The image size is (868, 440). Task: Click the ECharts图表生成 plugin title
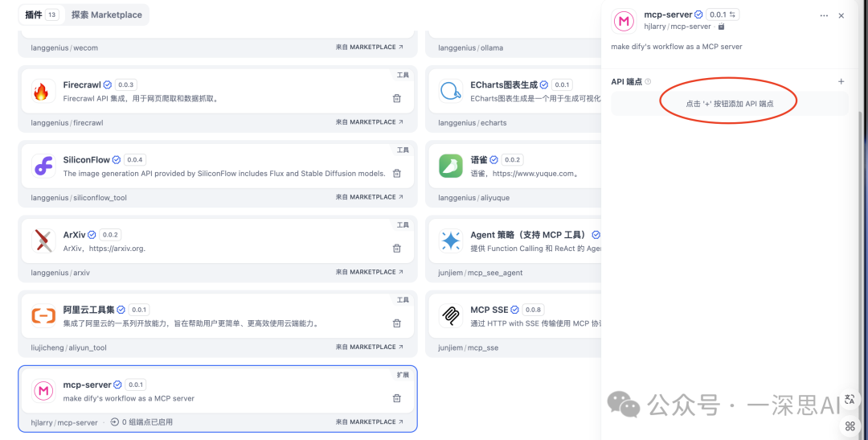(504, 84)
